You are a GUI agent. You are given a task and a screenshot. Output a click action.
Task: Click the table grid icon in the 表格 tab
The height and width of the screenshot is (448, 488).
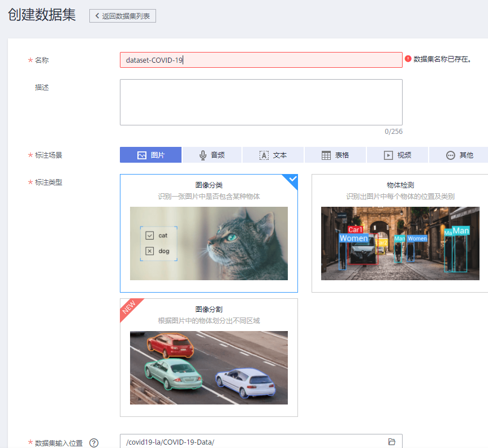pos(326,155)
